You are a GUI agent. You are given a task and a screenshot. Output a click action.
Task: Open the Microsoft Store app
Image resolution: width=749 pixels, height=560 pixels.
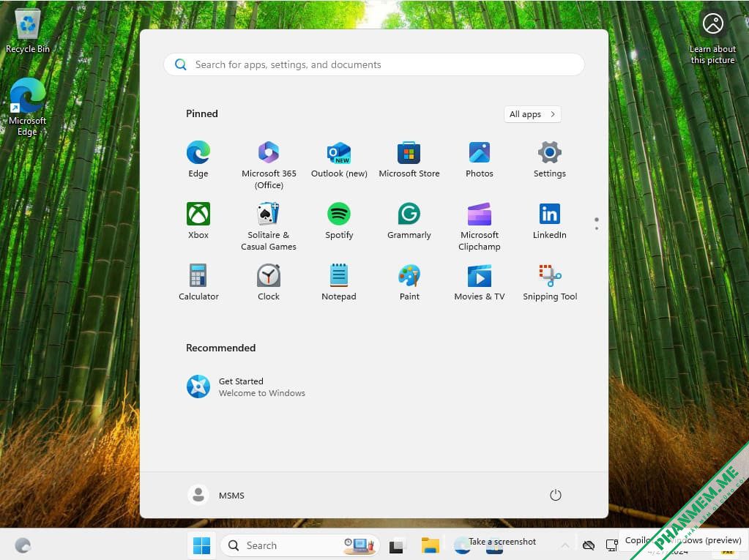click(x=409, y=160)
